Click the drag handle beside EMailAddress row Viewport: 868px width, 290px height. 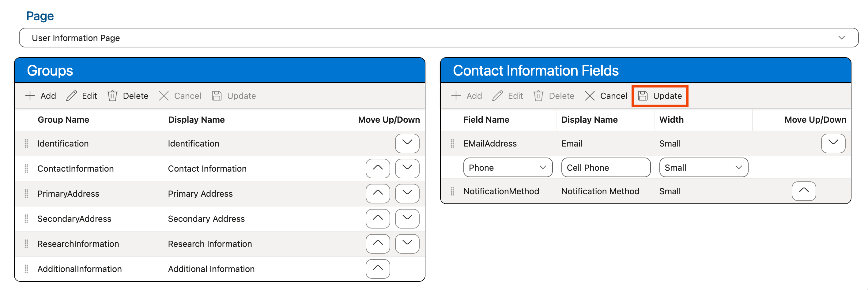coord(453,143)
